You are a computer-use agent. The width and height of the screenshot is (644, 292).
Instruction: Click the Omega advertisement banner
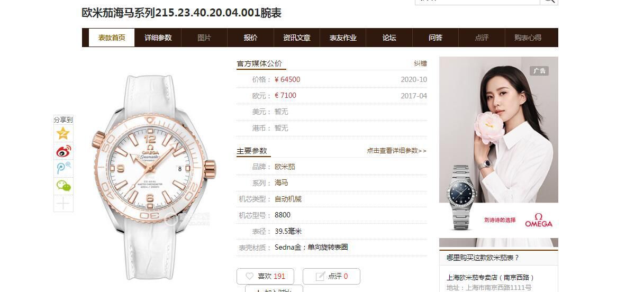click(x=498, y=152)
